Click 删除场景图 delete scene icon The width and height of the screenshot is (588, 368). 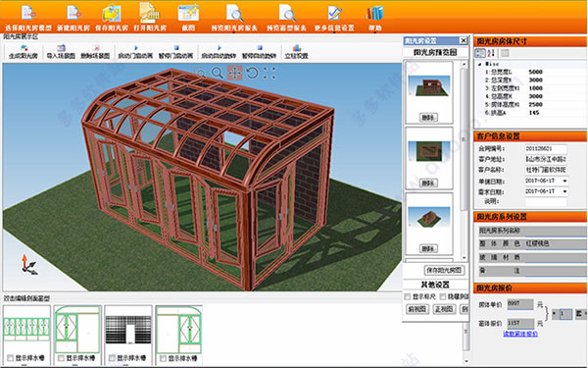coord(95,52)
